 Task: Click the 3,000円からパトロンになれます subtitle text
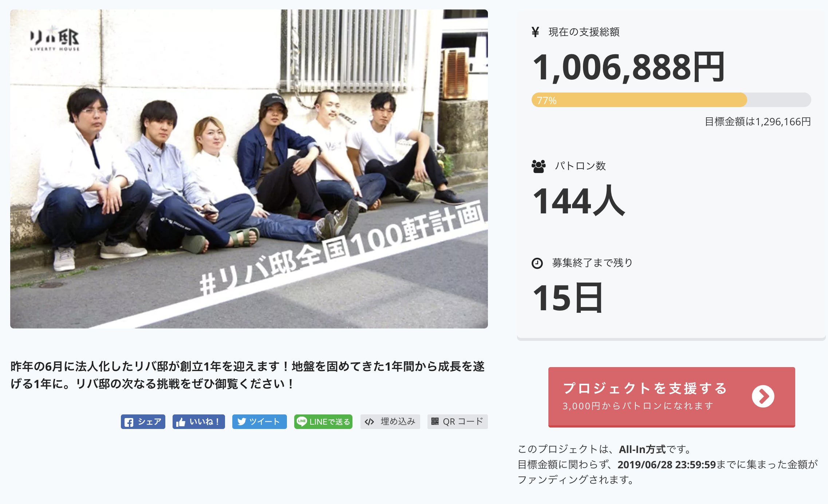(638, 406)
